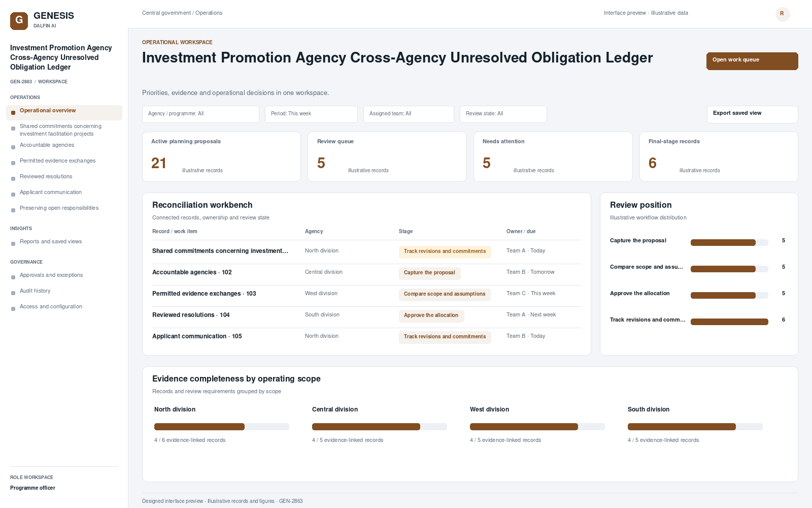812x508 pixels.
Task: Click the South division agency cell
Action: (322, 315)
